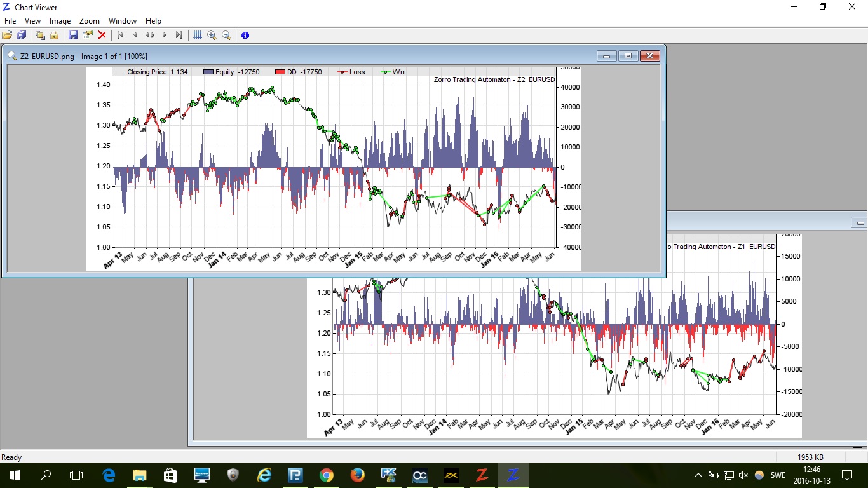This screenshot has width=868, height=488.
Task: Close the Z2_EURUSD.png child window
Action: [650, 56]
